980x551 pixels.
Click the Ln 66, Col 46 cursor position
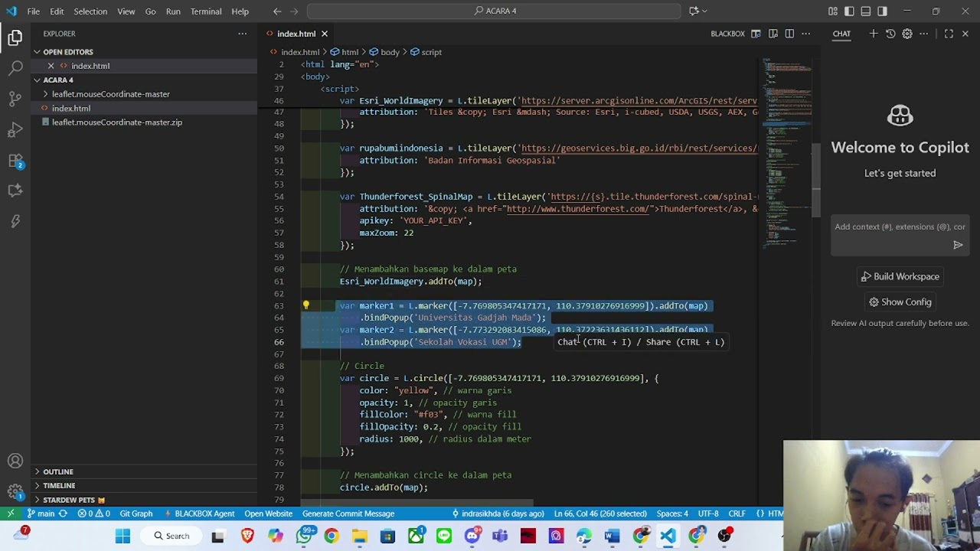click(599, 514)
